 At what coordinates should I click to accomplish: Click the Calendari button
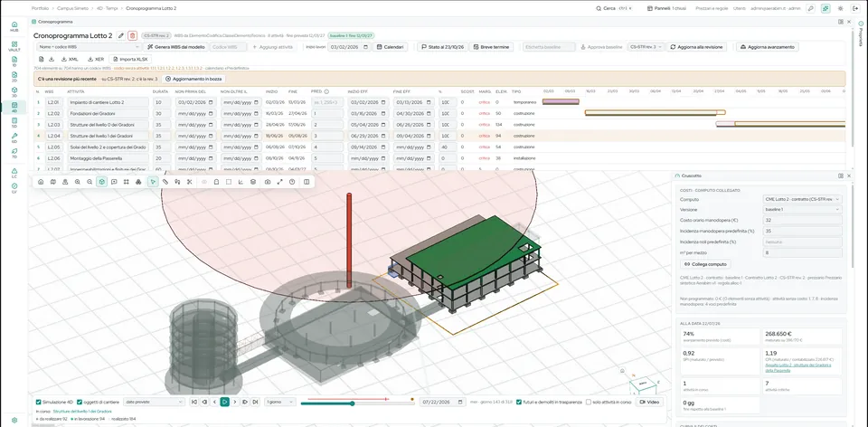tap(392, 47)
